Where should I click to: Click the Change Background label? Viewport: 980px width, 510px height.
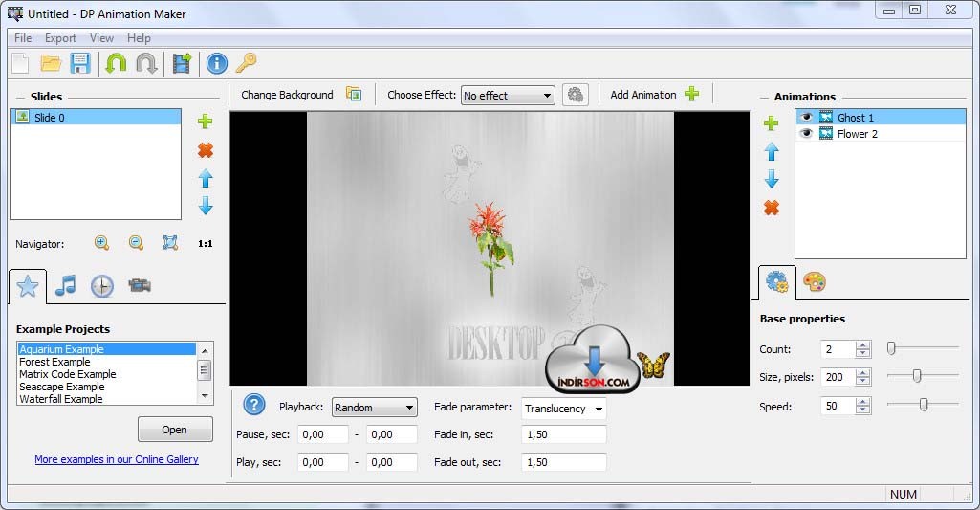pos(287,95)
